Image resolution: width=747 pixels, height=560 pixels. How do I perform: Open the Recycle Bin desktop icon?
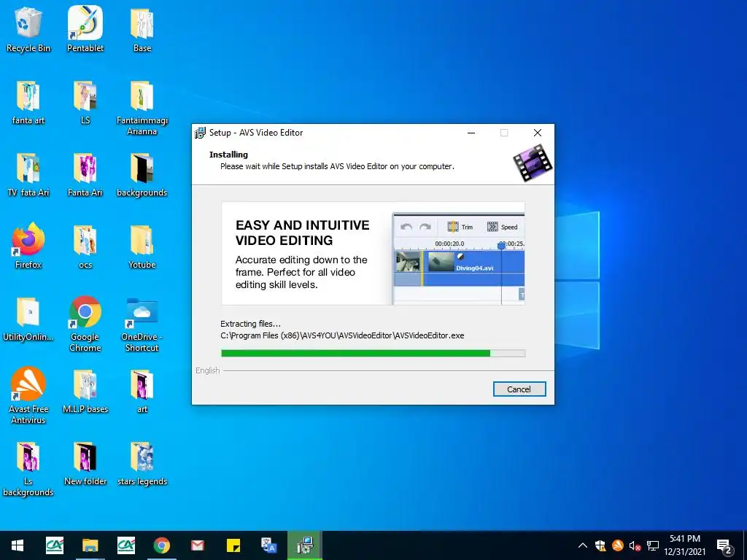28,29
